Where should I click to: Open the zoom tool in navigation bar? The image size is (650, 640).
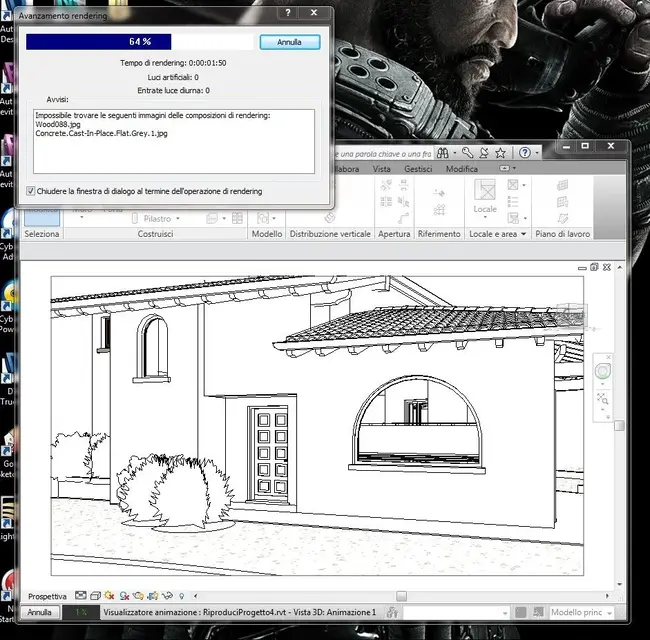coord(602,399)
